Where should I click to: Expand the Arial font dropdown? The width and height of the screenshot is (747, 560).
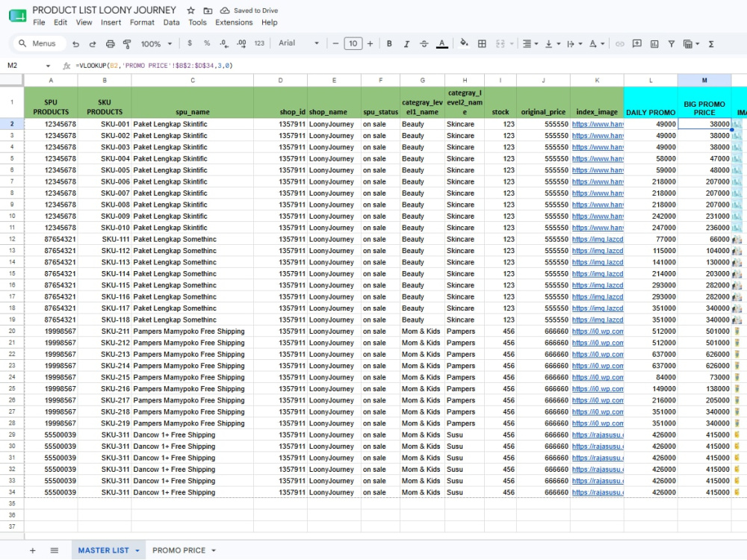(x=299, y=43)
